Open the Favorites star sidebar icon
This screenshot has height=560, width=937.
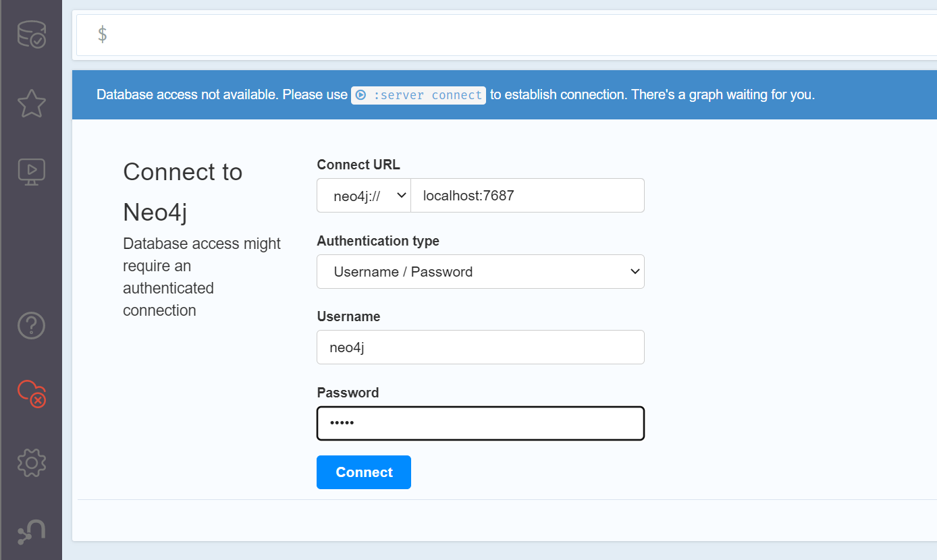click(x=31, y=103)
